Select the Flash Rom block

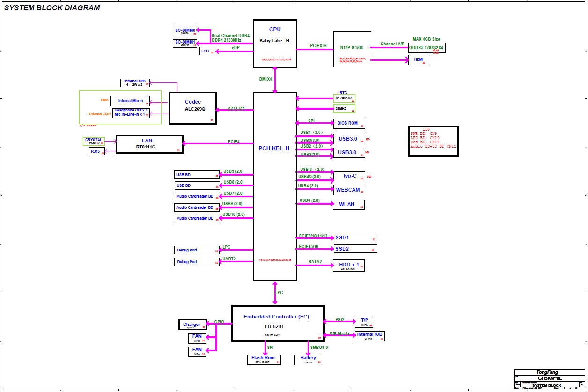(x=264, y=359)
